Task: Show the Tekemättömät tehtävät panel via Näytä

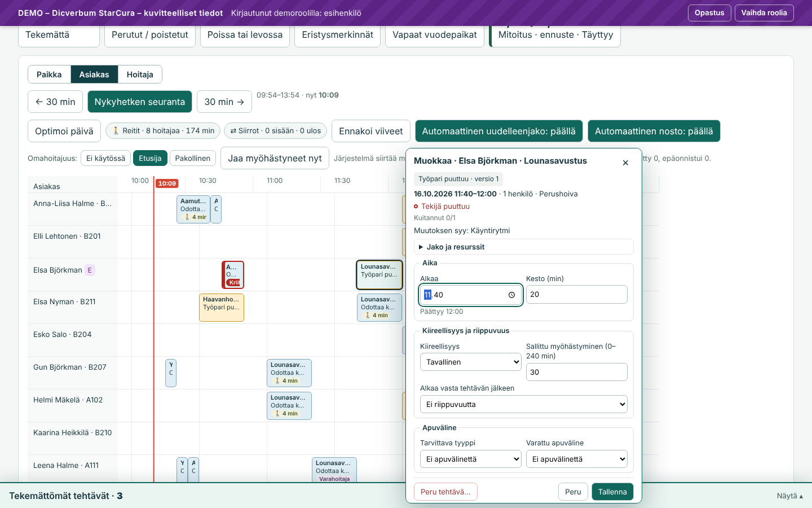Action: (789, 496)
